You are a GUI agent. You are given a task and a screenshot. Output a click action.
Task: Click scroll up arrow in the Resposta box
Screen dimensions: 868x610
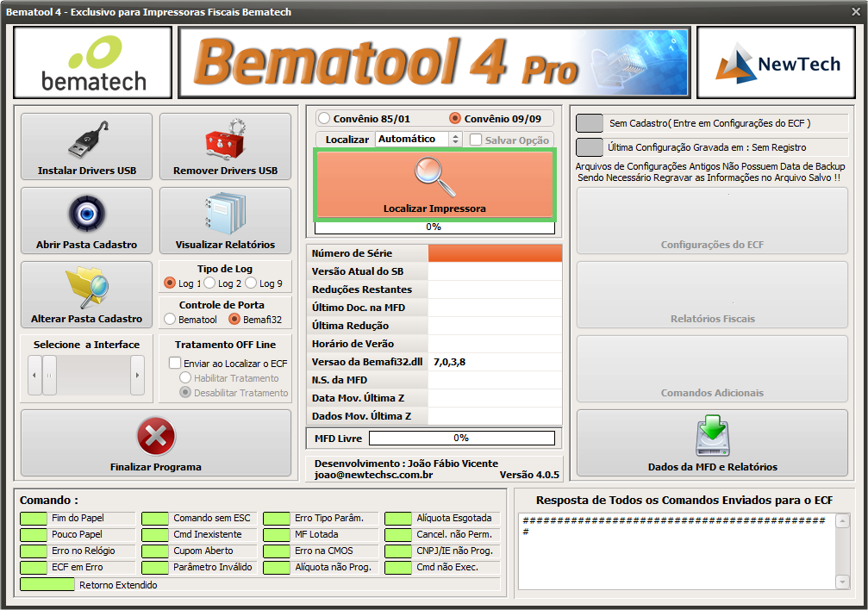[842, 521]
